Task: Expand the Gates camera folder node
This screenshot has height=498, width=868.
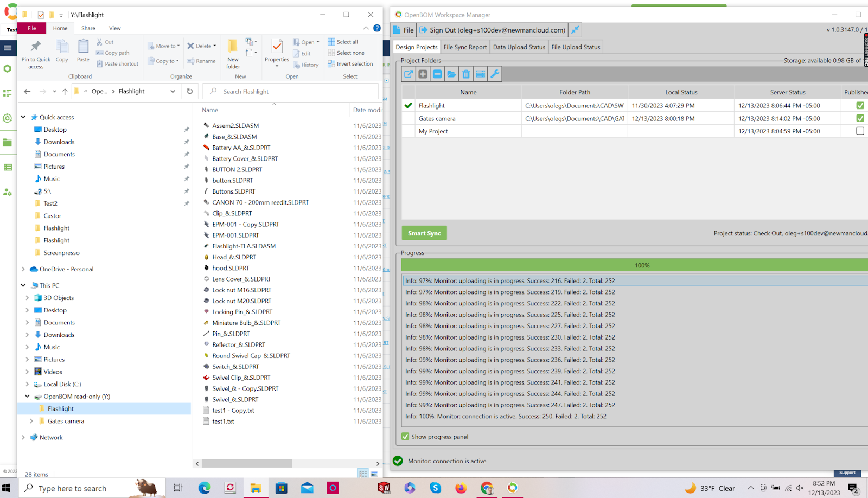Action: 31,421
